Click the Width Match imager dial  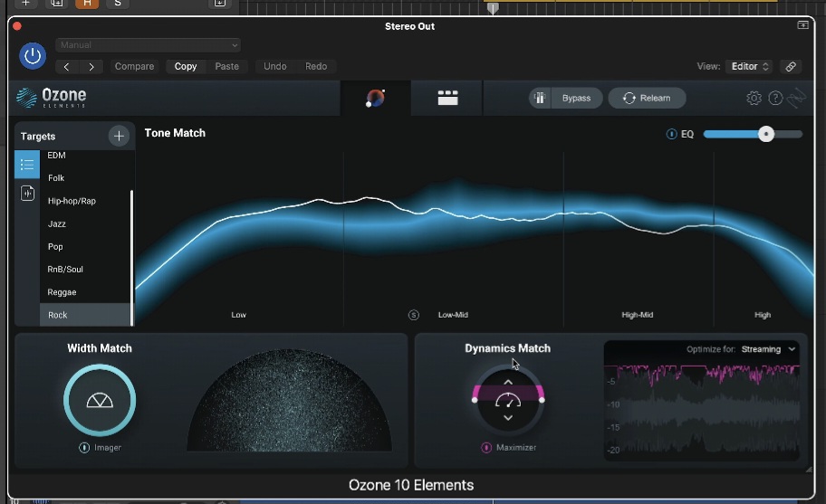(x=100, y=400)
